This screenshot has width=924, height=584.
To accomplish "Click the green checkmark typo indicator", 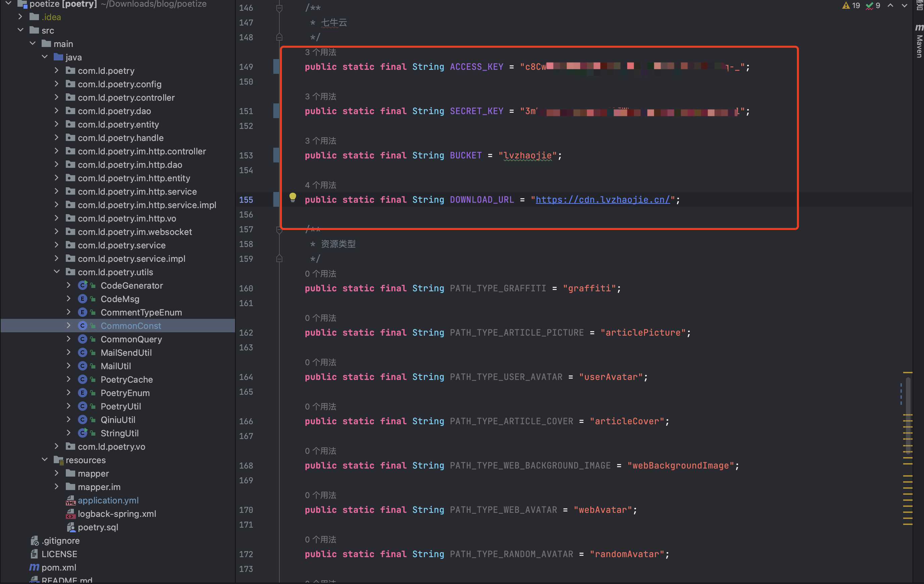I will [x=870, y=5].
